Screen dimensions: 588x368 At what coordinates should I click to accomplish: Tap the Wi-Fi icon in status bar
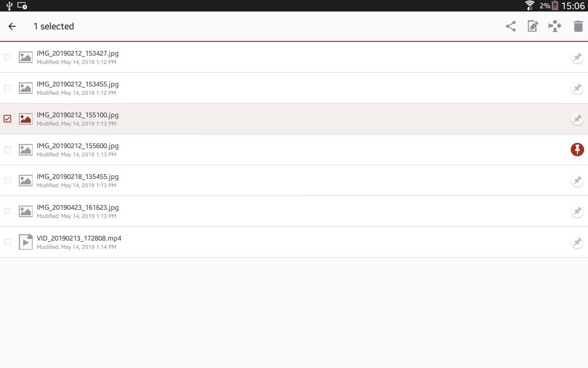(530, 6)
